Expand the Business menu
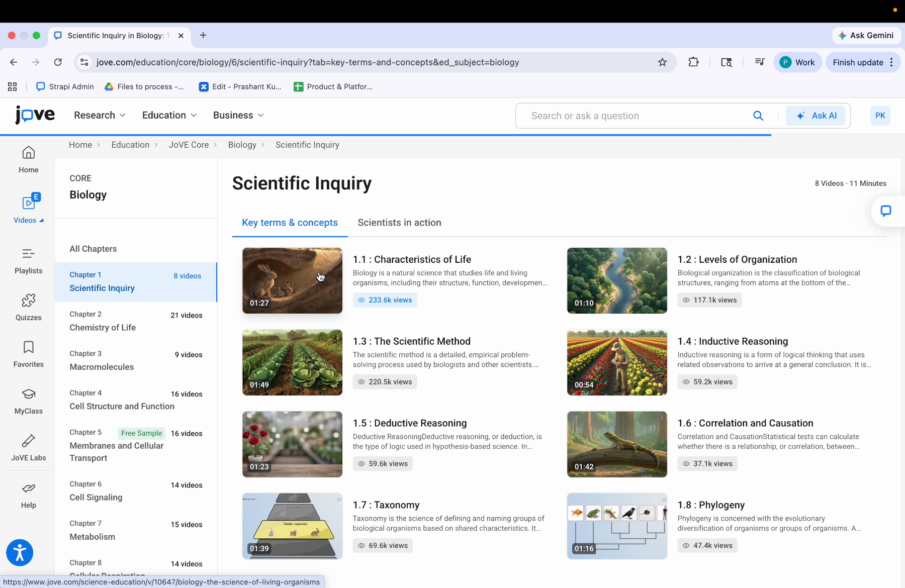This screenshot has width=905, height=588. (x=238, y=115)
